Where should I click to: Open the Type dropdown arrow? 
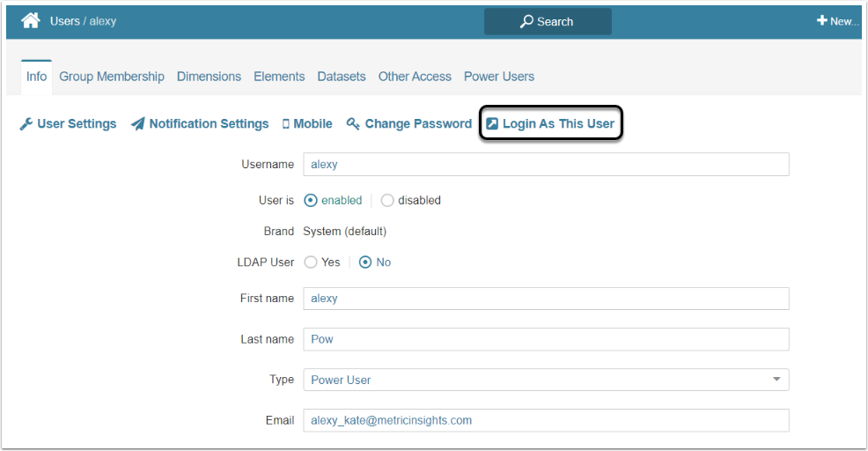(x=776, y=380)
